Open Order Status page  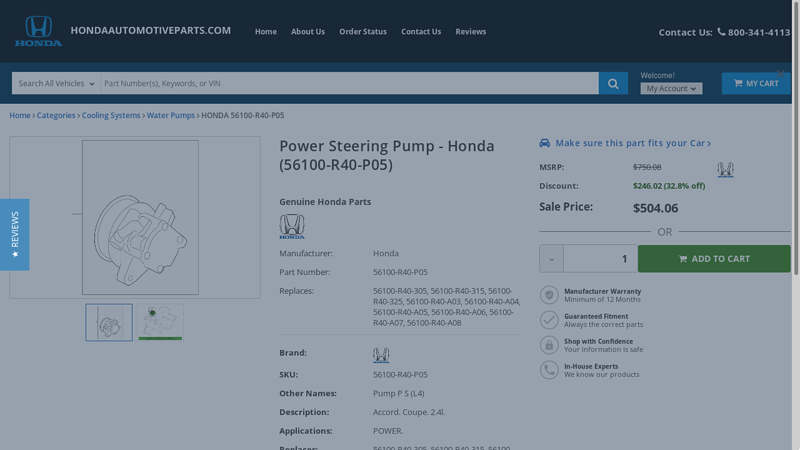tap(363, 32)
